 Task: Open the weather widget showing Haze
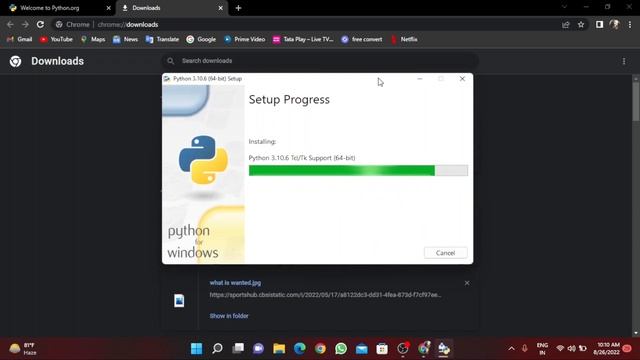(24, 349)
